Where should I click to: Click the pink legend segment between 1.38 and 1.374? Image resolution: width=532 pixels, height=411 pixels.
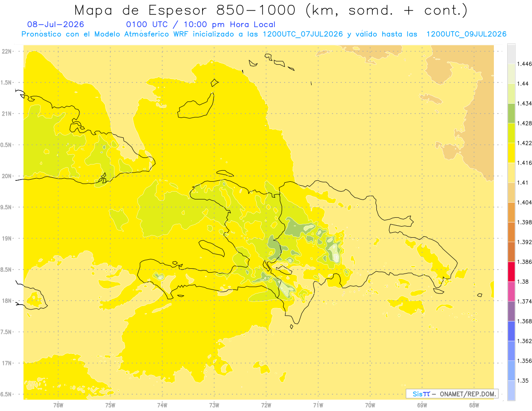511,291
